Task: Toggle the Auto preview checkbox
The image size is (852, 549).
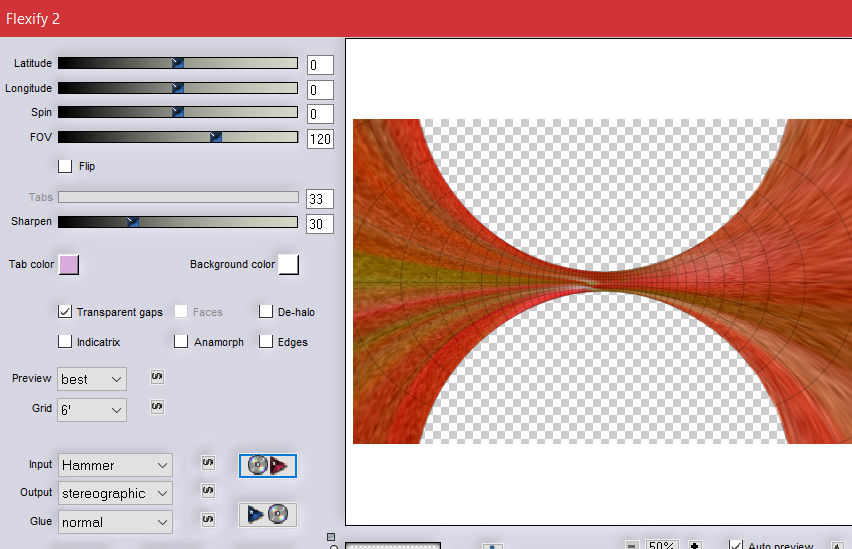Action: coord(736,544)
